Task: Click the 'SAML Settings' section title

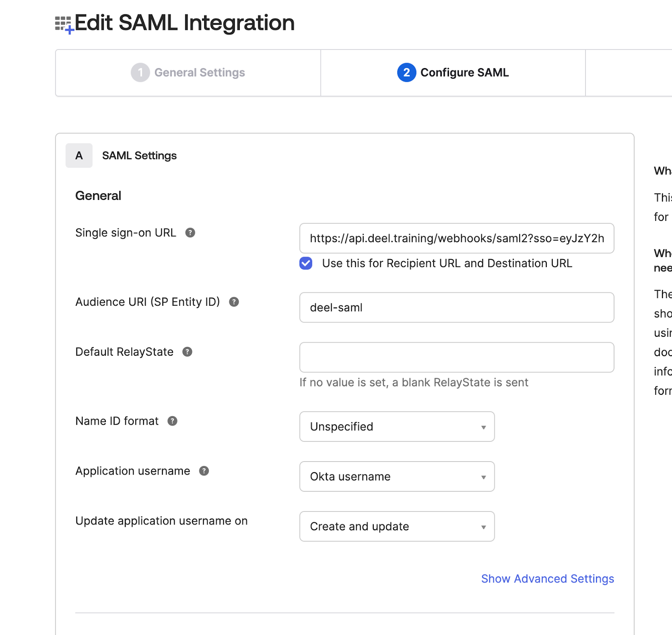Action: [x=139, y=156]
